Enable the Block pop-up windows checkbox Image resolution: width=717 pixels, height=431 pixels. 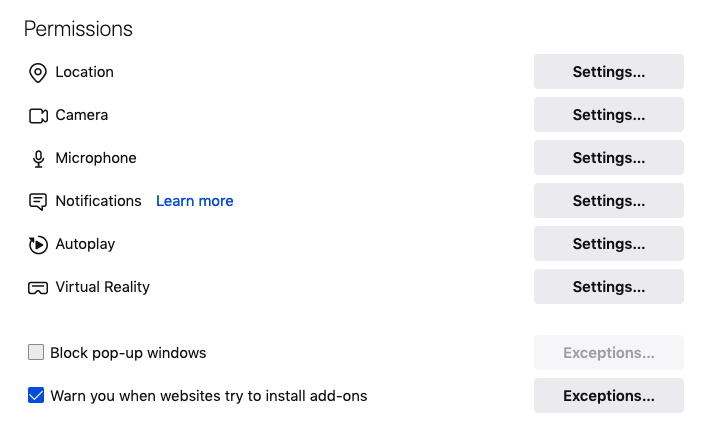(x=36, y=353)
